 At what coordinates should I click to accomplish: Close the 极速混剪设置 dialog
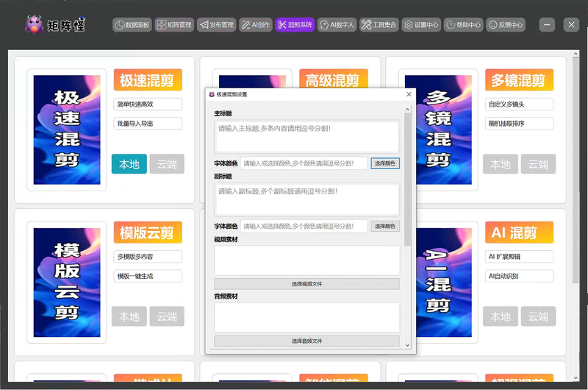coord(409,94)
